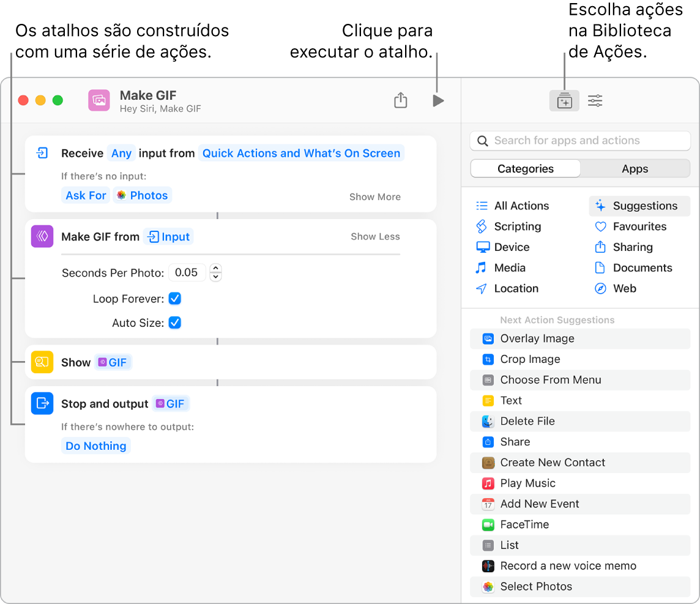This screenshot has height=604, width=700.
Task: Change the Do Nothing output behavior
Action: 95,446
